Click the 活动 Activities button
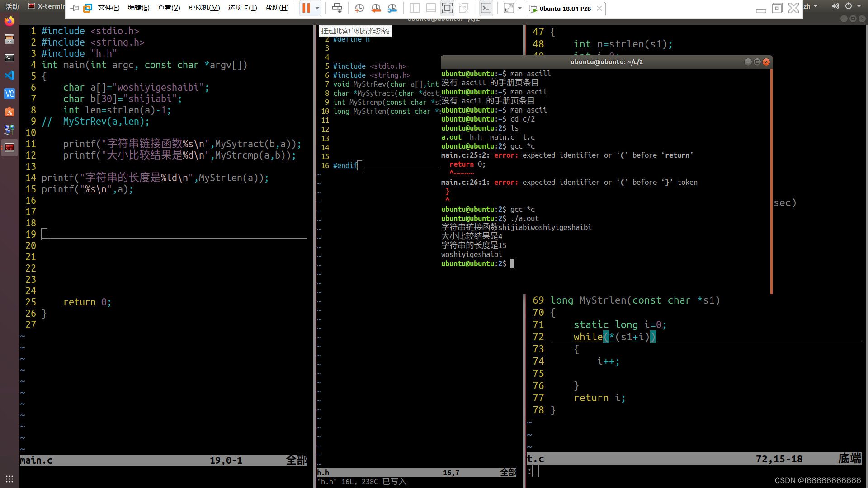 pyautogui.click(x=12, y=6)
